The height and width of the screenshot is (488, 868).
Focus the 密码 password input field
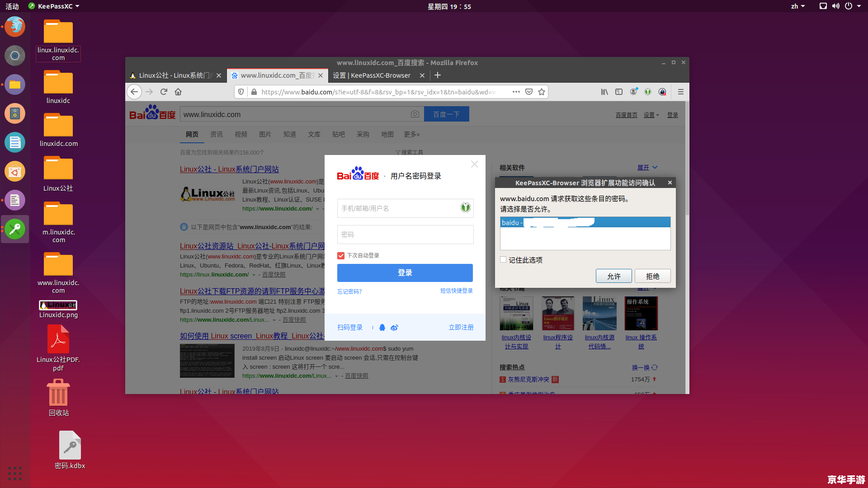point(406,235)
